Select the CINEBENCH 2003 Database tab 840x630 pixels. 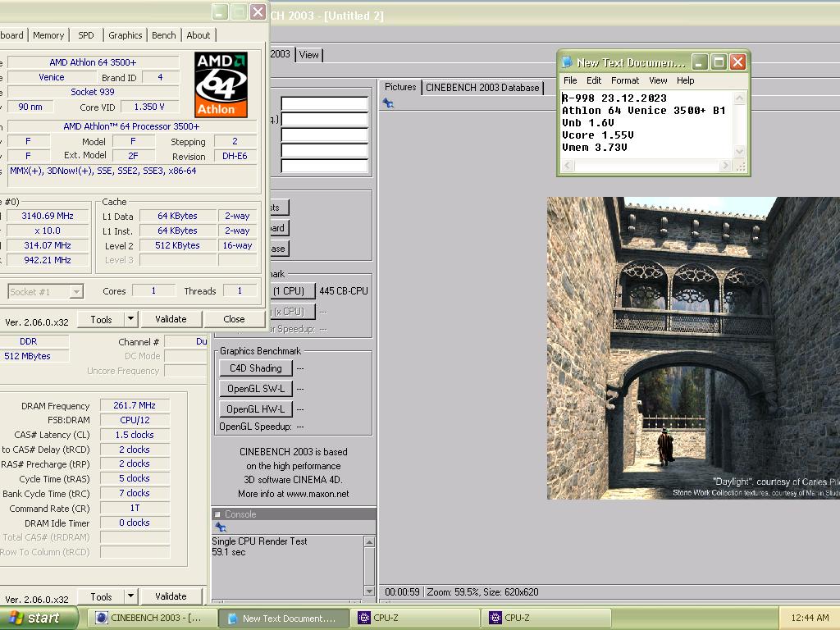coord(482,88)
